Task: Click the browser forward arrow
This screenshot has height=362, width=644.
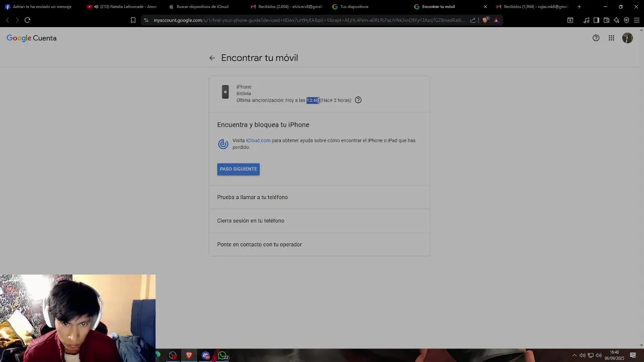Action: click(x=17, y=20)
